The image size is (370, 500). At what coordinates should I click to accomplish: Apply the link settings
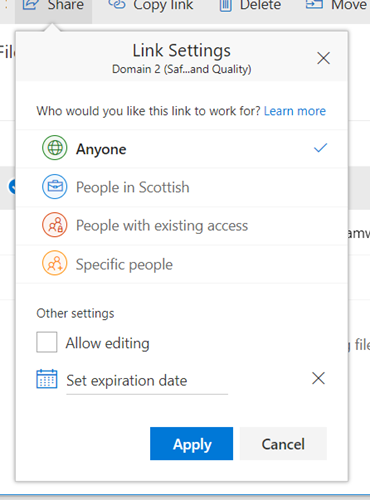(191, 444)
